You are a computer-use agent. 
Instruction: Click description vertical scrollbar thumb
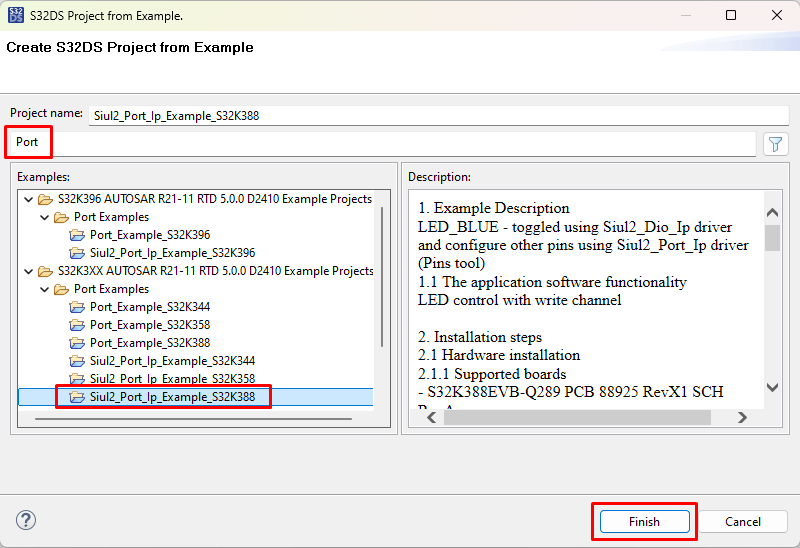point(772,238)
